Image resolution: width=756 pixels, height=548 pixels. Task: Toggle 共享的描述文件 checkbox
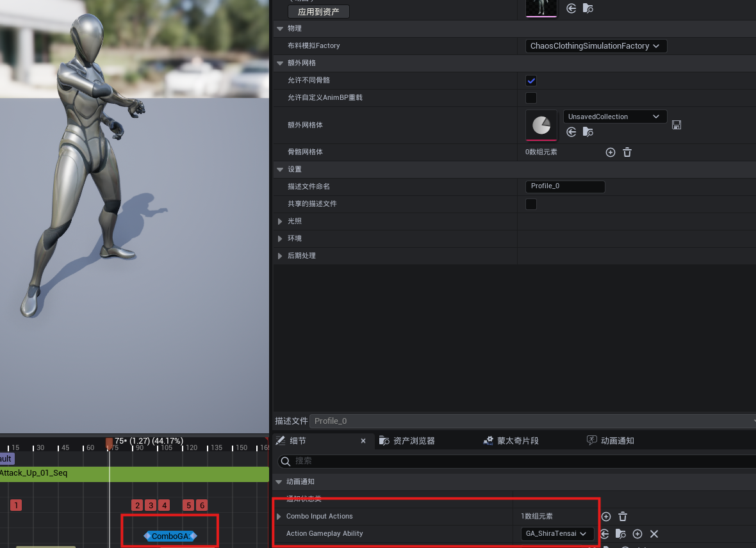(530, 204)
